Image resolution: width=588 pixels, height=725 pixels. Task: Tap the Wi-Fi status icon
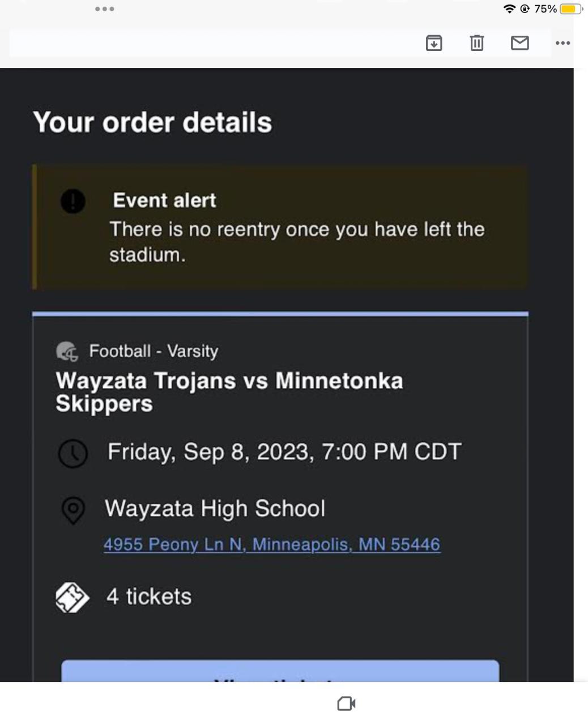[x=509, y=9]
